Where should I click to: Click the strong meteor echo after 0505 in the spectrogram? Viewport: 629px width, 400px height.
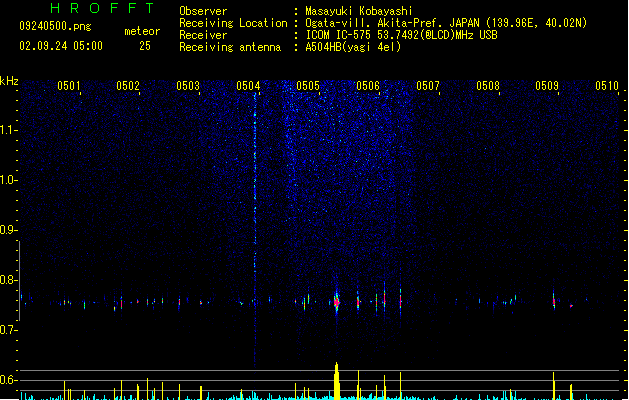pos(337,301)
